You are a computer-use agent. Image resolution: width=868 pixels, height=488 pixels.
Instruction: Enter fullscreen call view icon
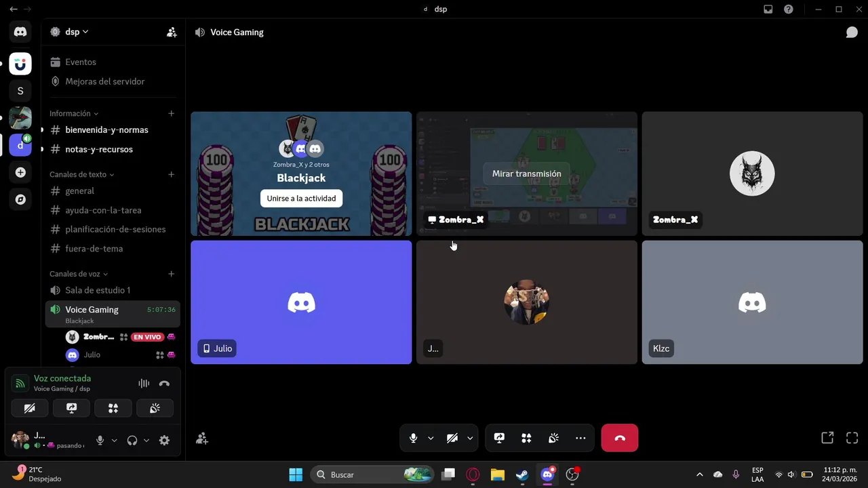pos(852,438)
